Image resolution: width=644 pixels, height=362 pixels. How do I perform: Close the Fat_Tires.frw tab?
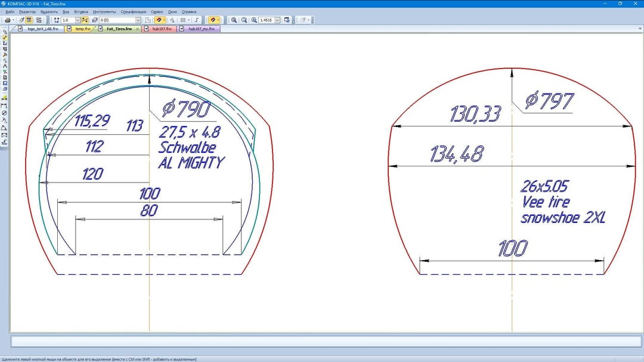click(x=138, y=28)
